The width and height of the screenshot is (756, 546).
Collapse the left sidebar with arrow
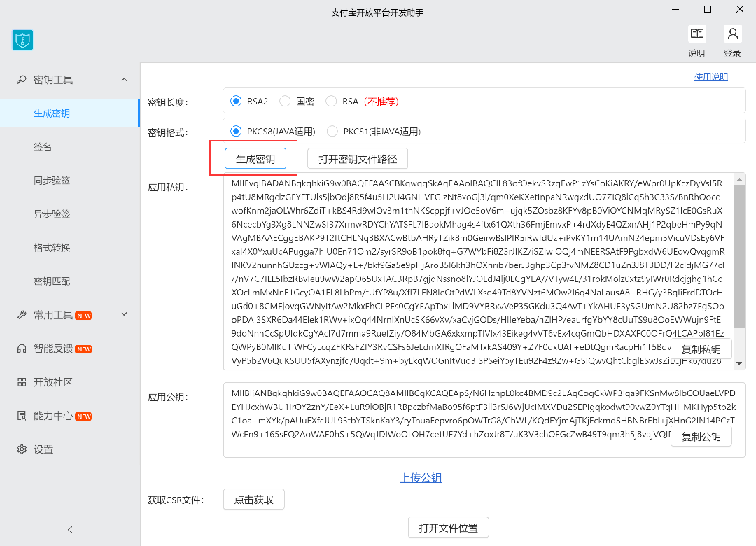pos(69,529)
